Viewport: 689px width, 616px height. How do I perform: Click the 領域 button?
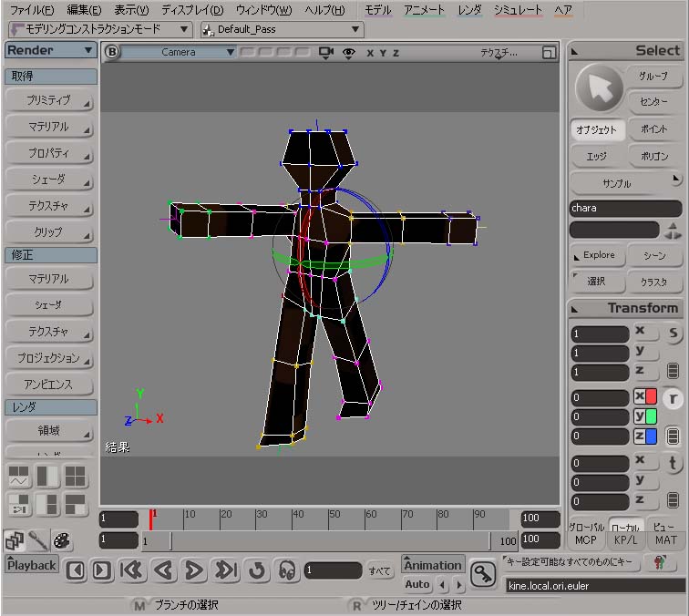tap(49, 431)
